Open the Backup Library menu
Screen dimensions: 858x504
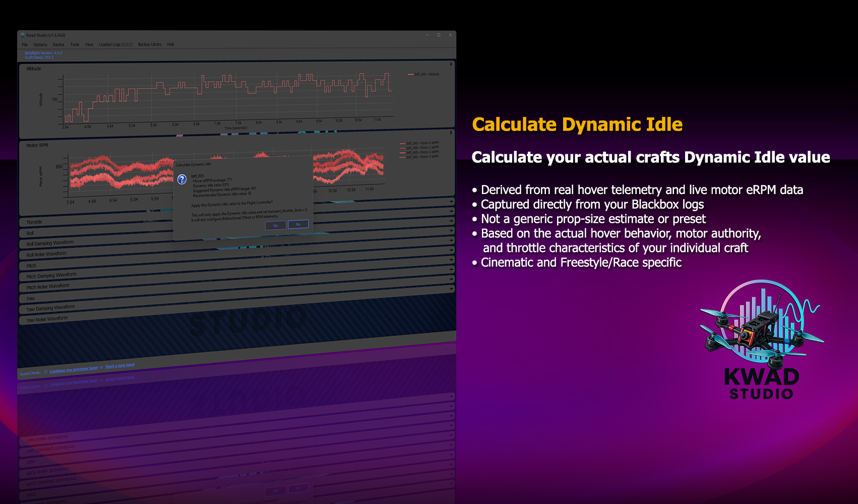point(150,44)
